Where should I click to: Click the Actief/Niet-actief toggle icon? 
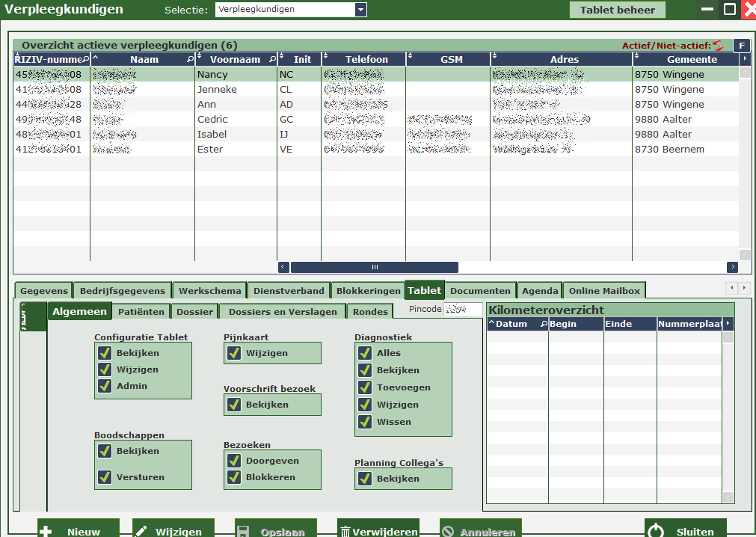718,46
